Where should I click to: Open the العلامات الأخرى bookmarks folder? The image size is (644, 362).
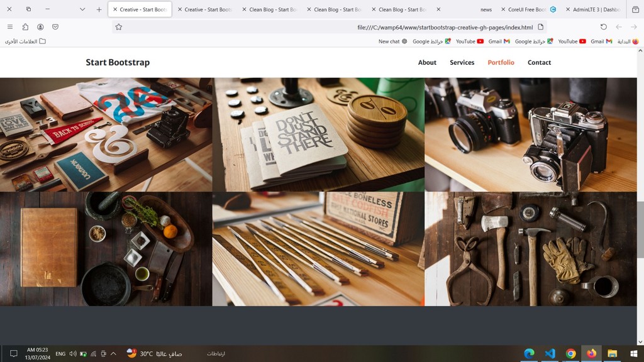click(x=25, y=41)
